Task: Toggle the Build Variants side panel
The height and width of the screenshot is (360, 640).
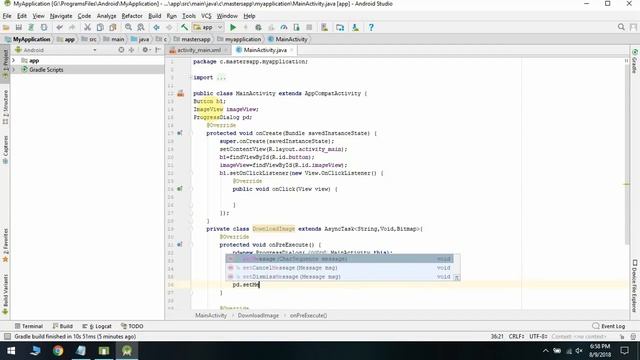Action: tap(5, 294)
